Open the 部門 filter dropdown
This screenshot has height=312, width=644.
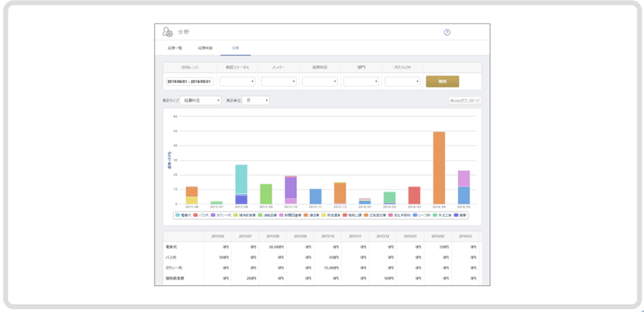(361, 82)
